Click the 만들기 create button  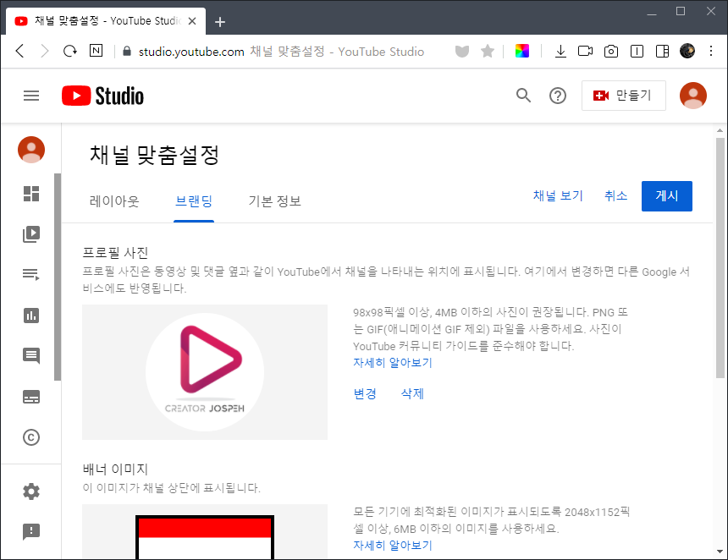click(x=624, y=96)
